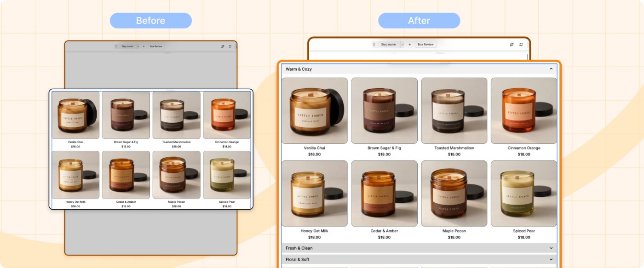
Task: Click the "Maple Pecan" name in the After panel
Action: (x=454, y=231)
